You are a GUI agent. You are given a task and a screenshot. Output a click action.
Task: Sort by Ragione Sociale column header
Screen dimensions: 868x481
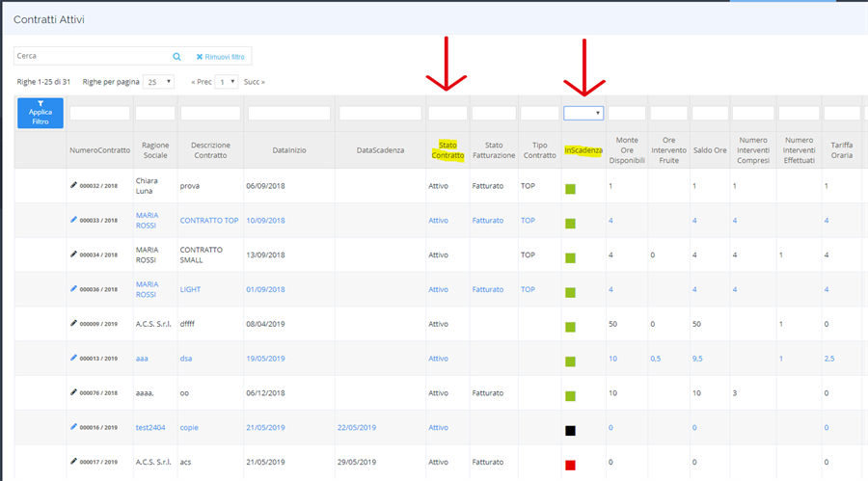point(155,150)
